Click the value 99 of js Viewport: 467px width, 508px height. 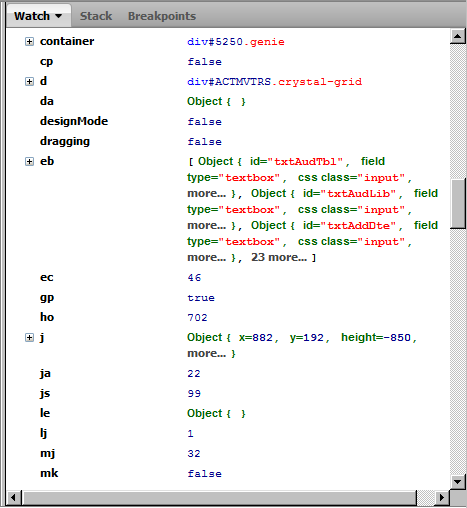coord(194,394)
